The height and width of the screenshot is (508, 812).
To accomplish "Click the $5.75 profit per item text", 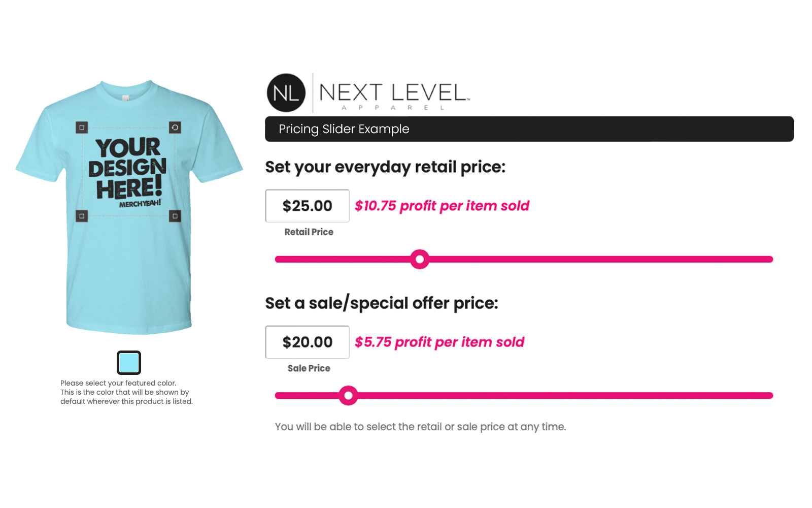I will click(x=439, y=342).
